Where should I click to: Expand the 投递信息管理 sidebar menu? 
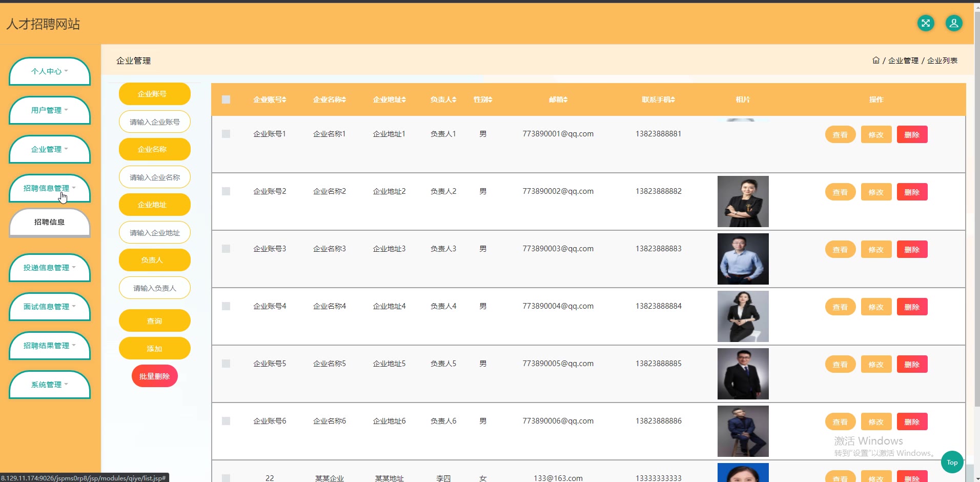[x=50, y=268]
